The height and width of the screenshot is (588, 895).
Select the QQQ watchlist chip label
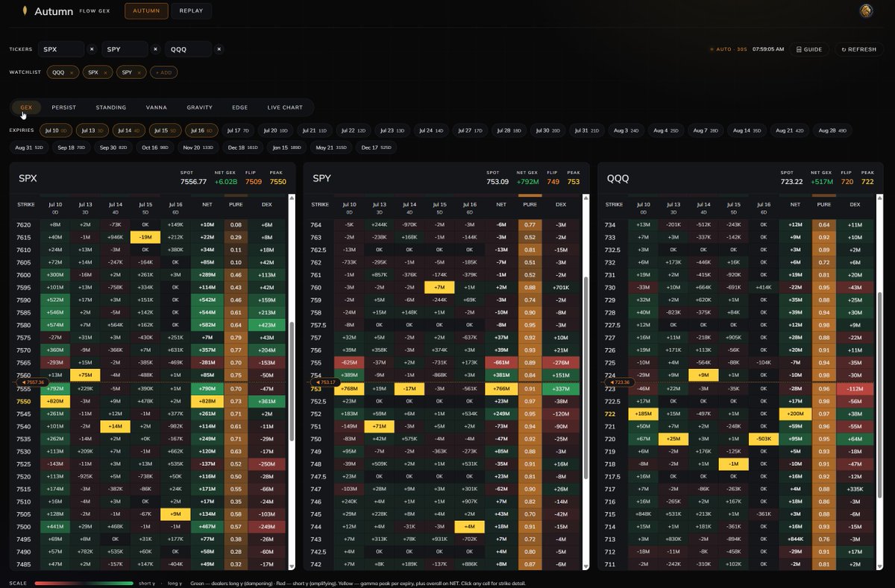(x=58, y=73)
